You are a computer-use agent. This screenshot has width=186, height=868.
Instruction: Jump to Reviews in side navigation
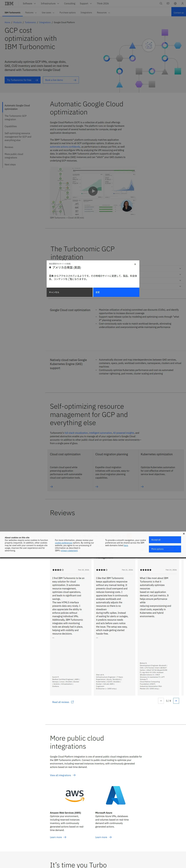(9, 147)
